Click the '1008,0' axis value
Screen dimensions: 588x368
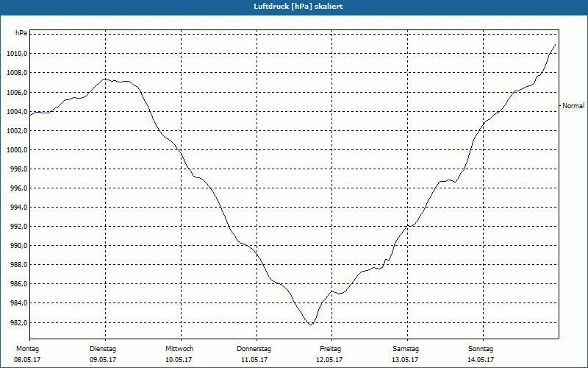click(x=17, y=73)
